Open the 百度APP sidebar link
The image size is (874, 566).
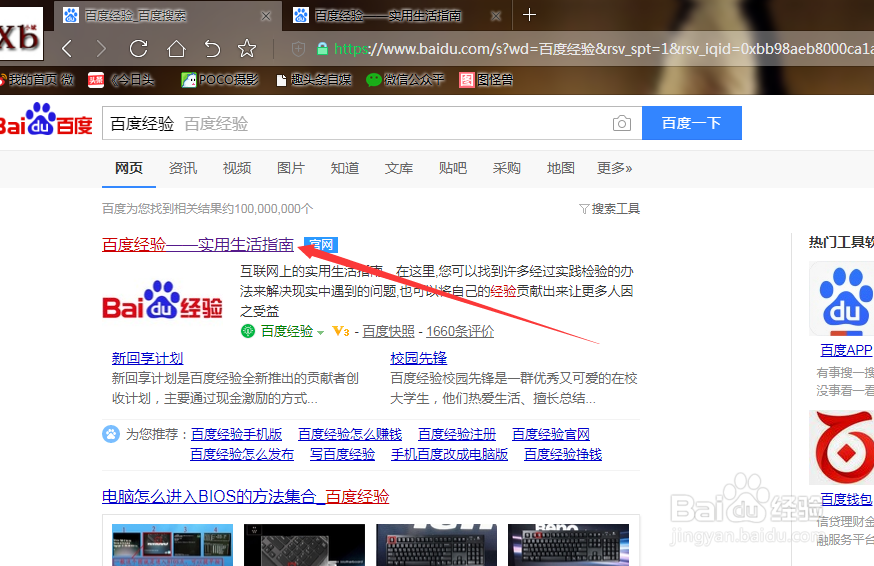(x=846, y=350)
